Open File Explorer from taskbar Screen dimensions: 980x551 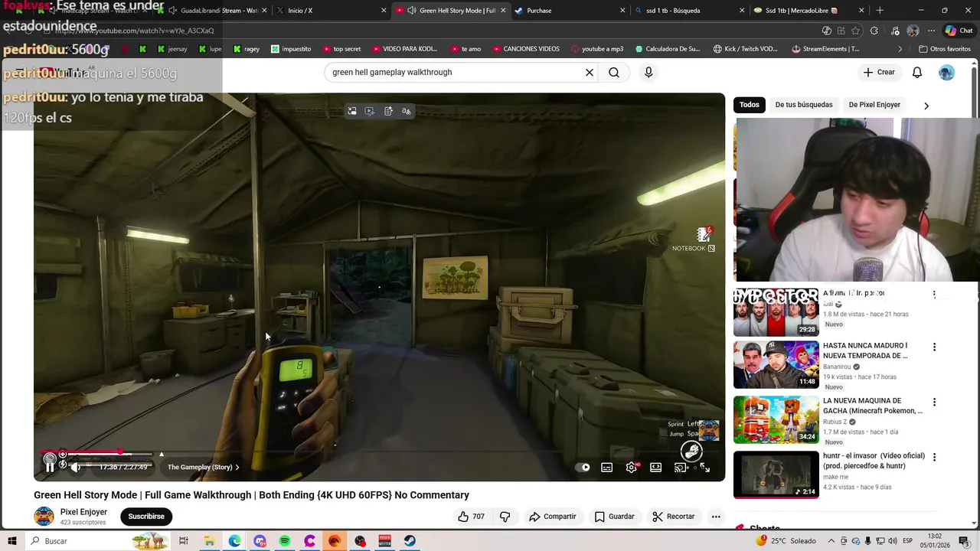(209, 541)
